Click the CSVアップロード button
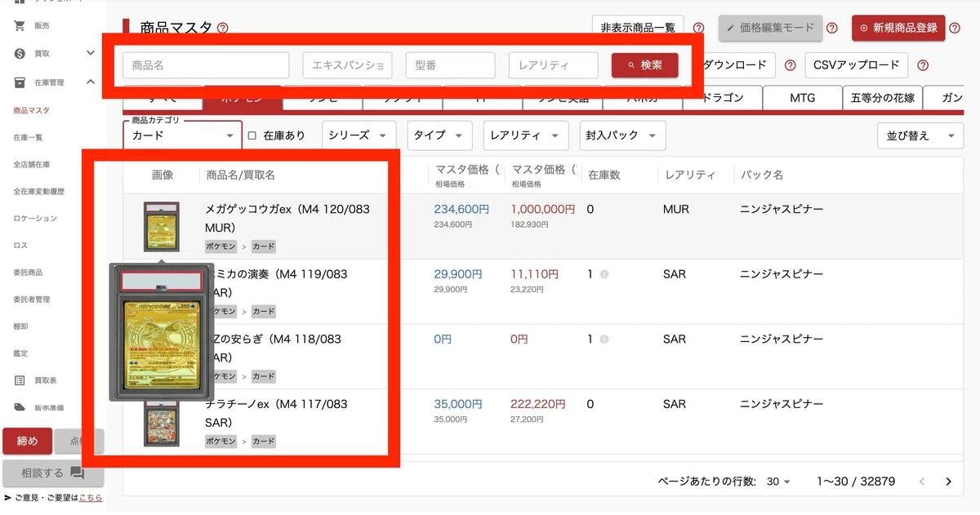 [856, 65]
